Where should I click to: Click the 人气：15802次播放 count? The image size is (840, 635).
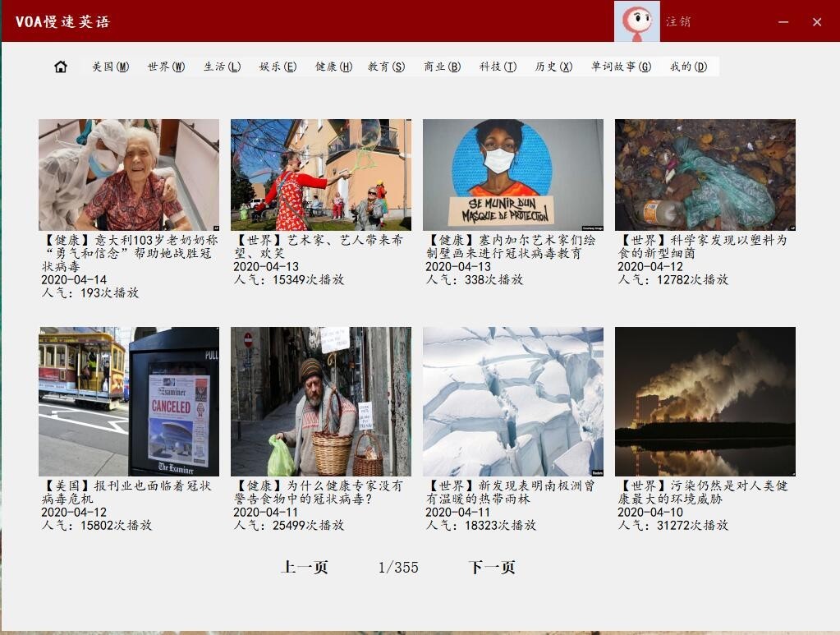tap(96, 525)
